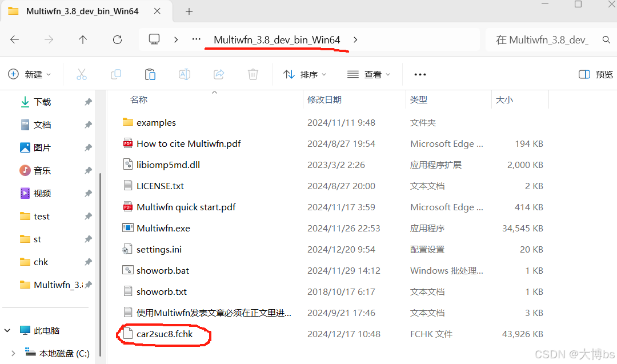Open 图片 in the sidebar
617x364 pixels.
pos(42,147)
